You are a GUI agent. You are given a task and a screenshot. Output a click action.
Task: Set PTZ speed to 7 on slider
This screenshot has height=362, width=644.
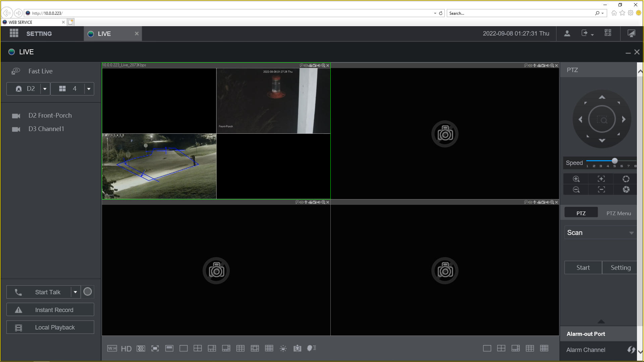pyautogui.click(x=628, y=161)
